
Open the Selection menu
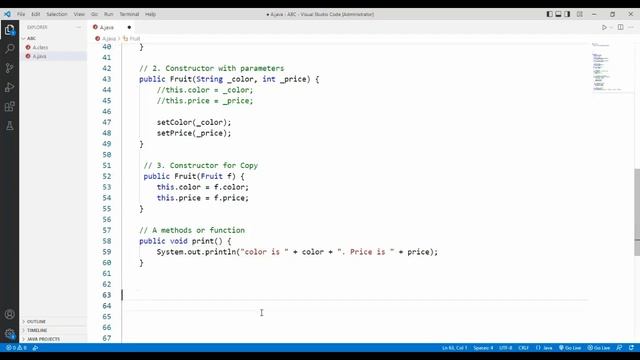(57, 14)
